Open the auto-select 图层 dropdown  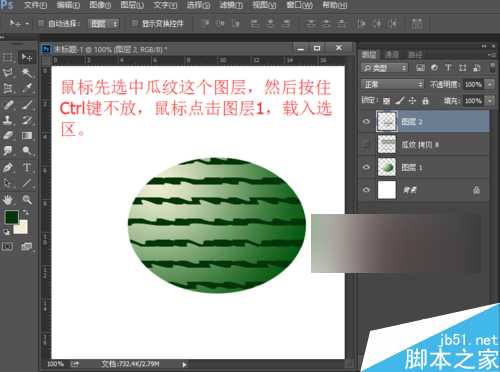pyautogui.click(x=104, y=24)
